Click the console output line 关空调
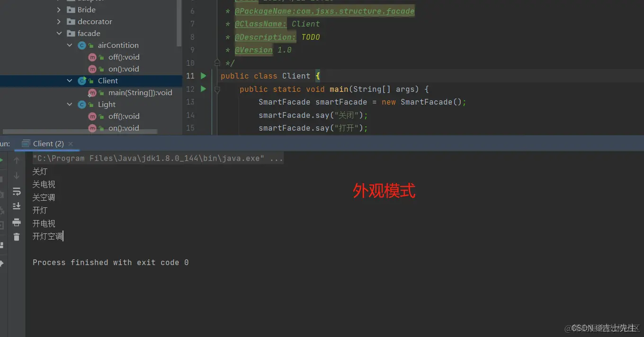Viewport: 644px width, 337px height. coord(44,197)
